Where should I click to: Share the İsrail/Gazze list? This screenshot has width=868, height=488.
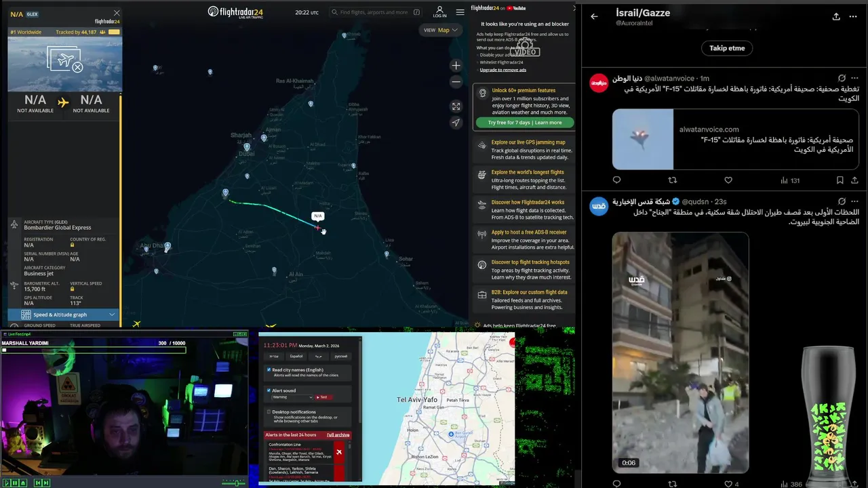pos(836,16)
